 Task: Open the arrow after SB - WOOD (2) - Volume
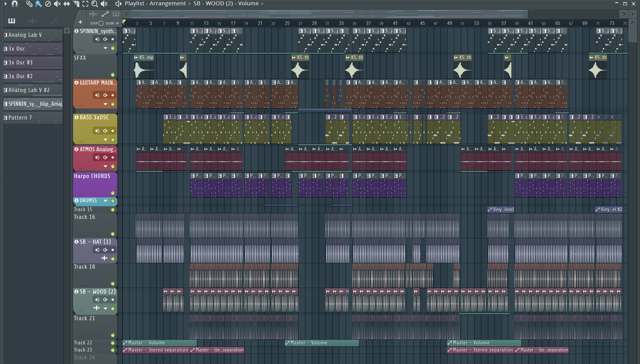pyautogui.click(x=262, y=4)
